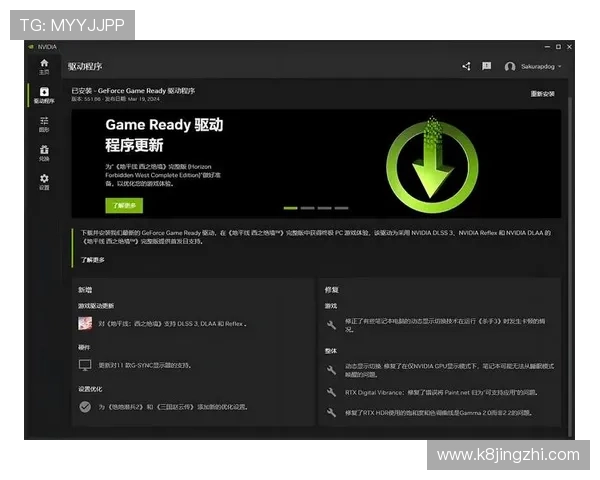
Task: Click learn more link under driver description
Action: 93,260
